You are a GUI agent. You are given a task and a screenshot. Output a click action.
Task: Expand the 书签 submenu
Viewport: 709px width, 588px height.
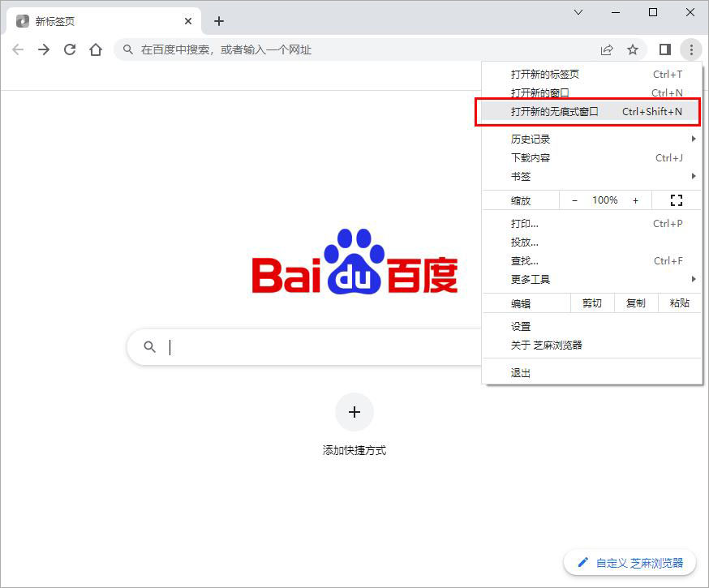(x=592, y=176)
